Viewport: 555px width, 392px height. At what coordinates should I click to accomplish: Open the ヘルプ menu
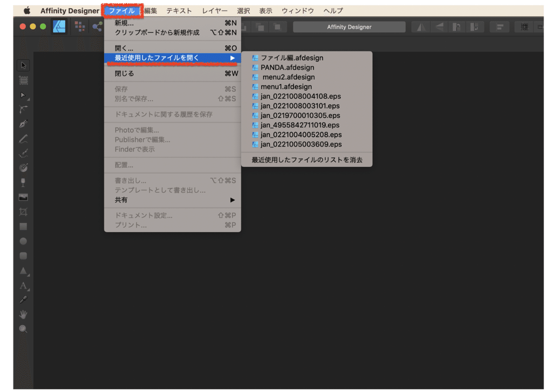tap(333, 11)
